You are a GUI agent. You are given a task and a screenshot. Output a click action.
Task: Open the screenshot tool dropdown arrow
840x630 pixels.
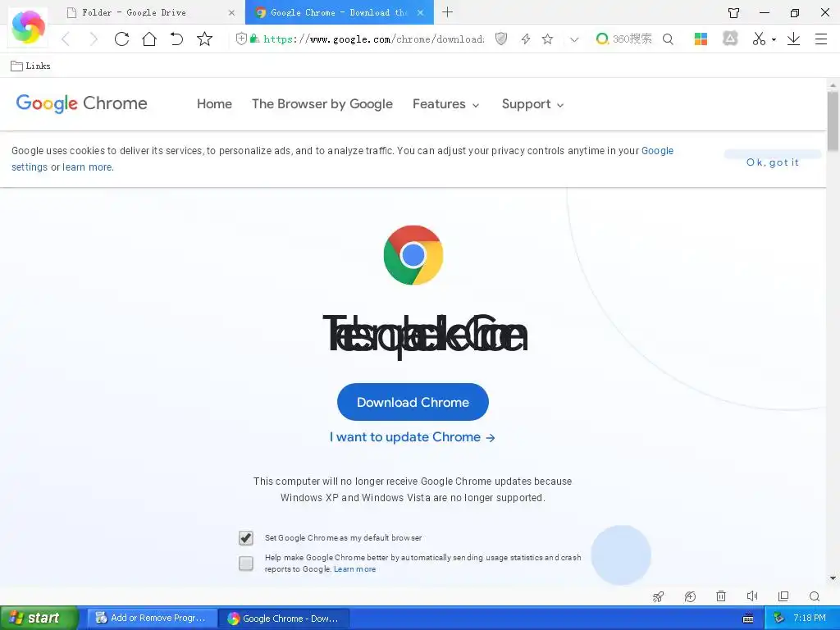[x=774, y=39]
